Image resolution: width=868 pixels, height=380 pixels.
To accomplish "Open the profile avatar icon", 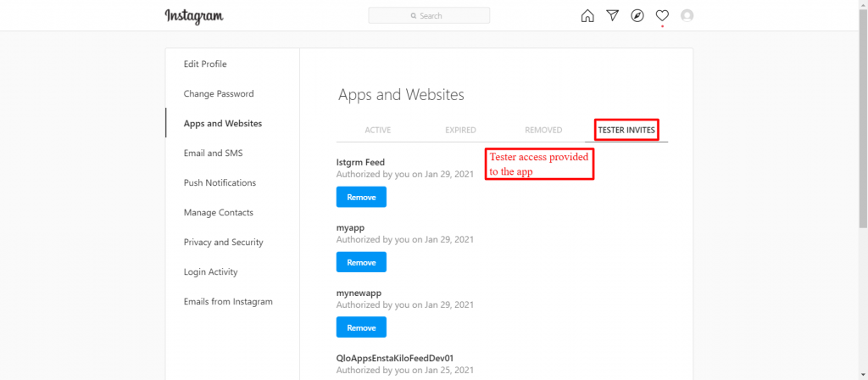I will pyautogui.click(x=687, y=16).
